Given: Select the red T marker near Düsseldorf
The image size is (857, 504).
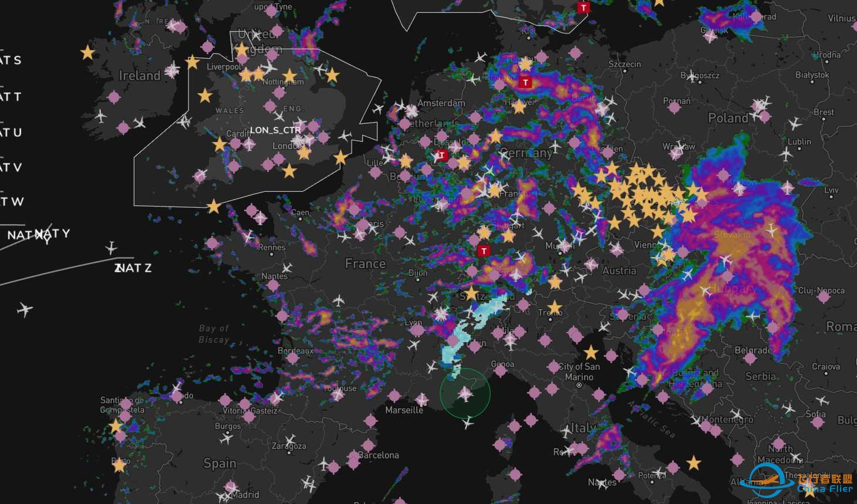Looking at the screenshot, I should coord(441,155).
